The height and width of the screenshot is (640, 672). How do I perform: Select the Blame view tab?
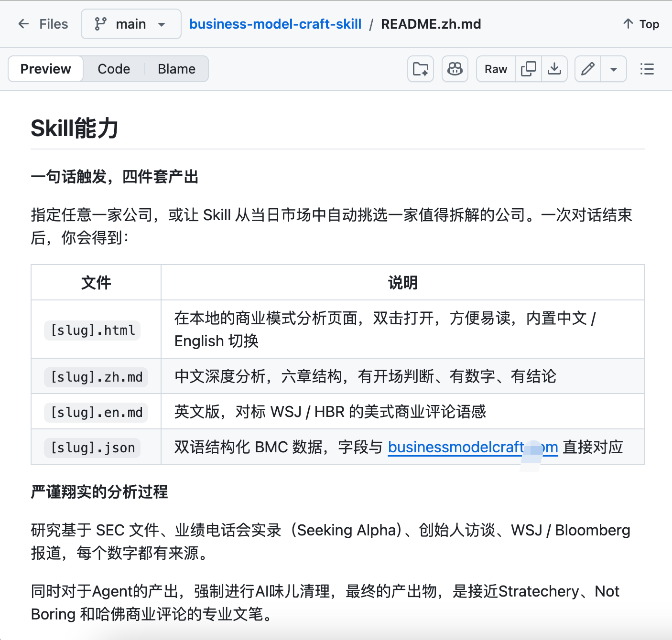[176, 69]
